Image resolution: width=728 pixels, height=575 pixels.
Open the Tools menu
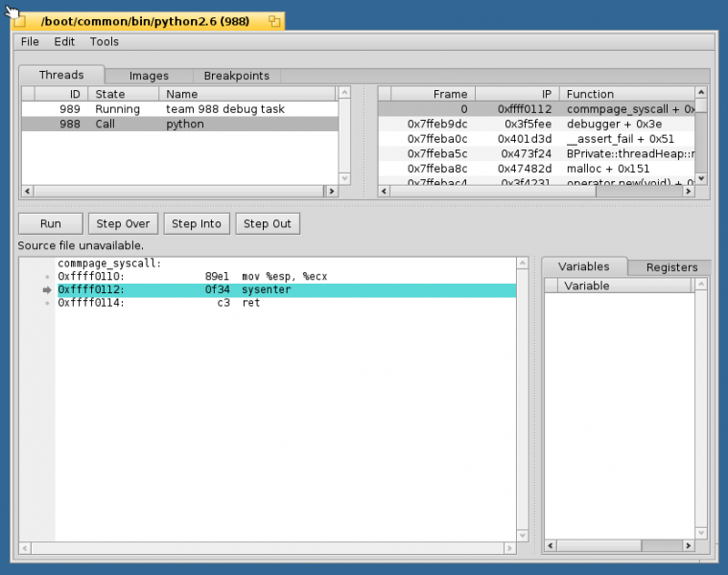point(104,42)
